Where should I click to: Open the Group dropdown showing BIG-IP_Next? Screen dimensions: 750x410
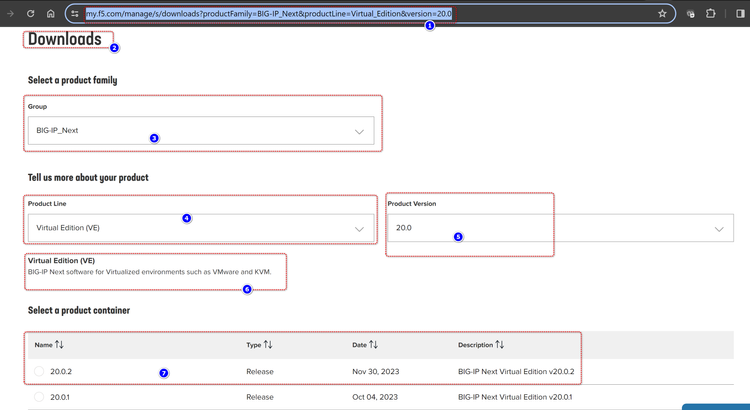pos(201,131)
